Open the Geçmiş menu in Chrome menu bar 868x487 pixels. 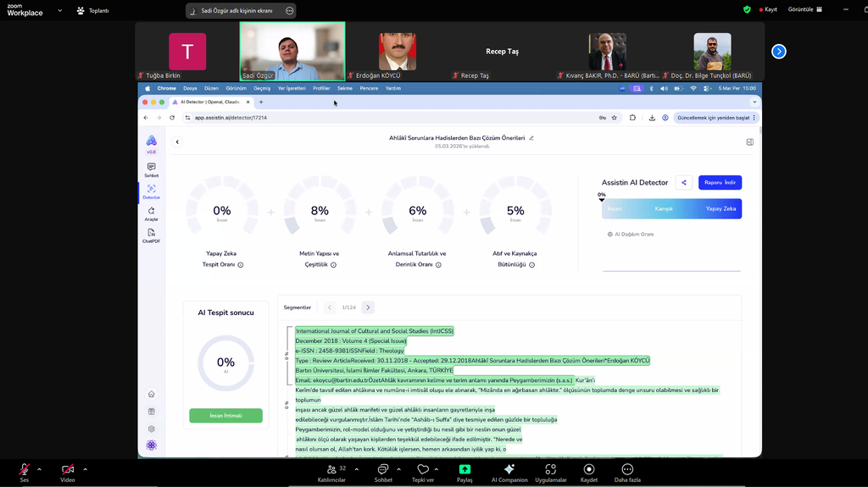(262, 88)
